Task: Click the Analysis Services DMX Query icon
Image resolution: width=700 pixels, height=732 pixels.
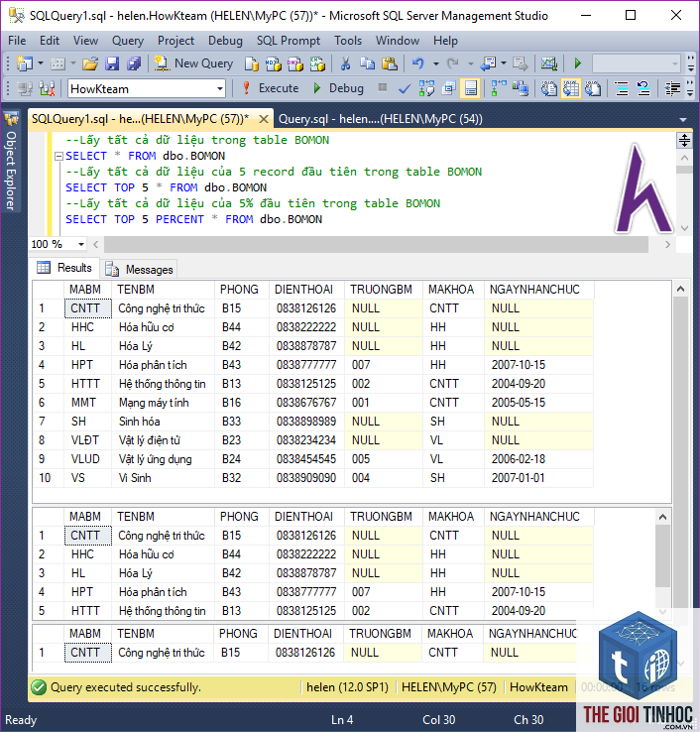Action: click(x=294, y=63)
